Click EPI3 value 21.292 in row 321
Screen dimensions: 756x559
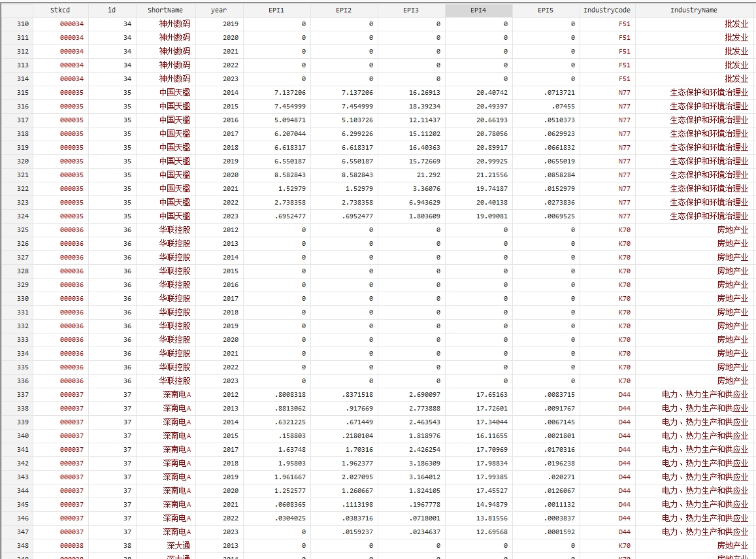point(428,175)
